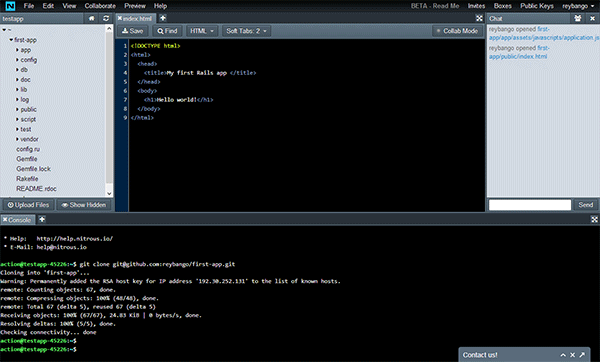
Task: Open reybango account dropdown
Action: pos(578,6)
